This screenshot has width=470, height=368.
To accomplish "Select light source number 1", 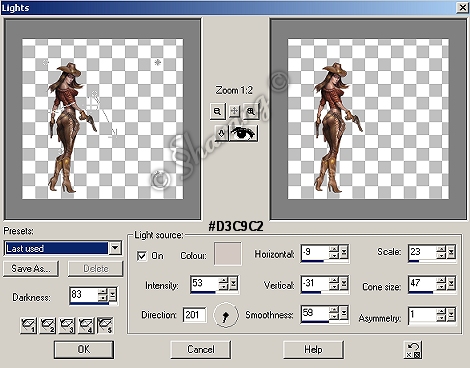I will point(28,326).
